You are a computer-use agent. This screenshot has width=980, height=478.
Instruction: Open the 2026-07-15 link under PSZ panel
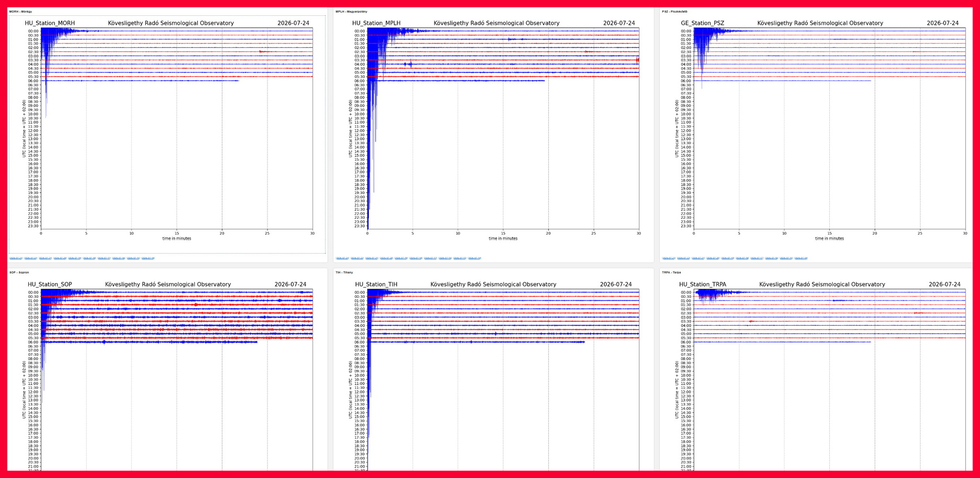tap(786, 258)
